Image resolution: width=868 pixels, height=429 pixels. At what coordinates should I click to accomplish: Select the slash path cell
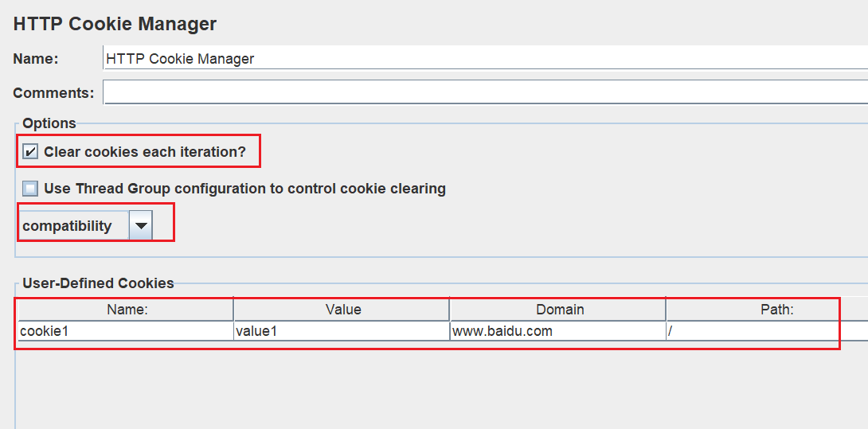pyautogui.click(x=767, y=331)
